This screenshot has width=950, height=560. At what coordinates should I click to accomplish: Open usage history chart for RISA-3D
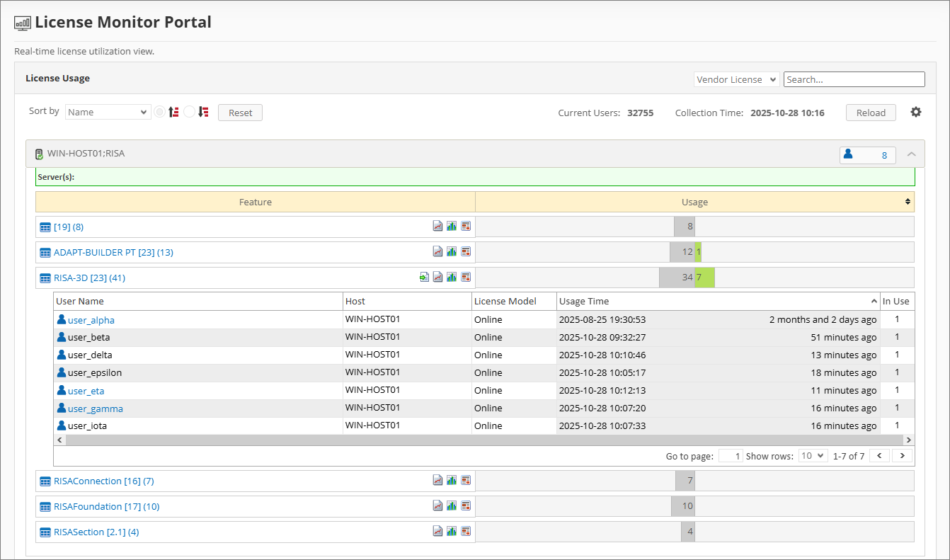tap(438, 277)
